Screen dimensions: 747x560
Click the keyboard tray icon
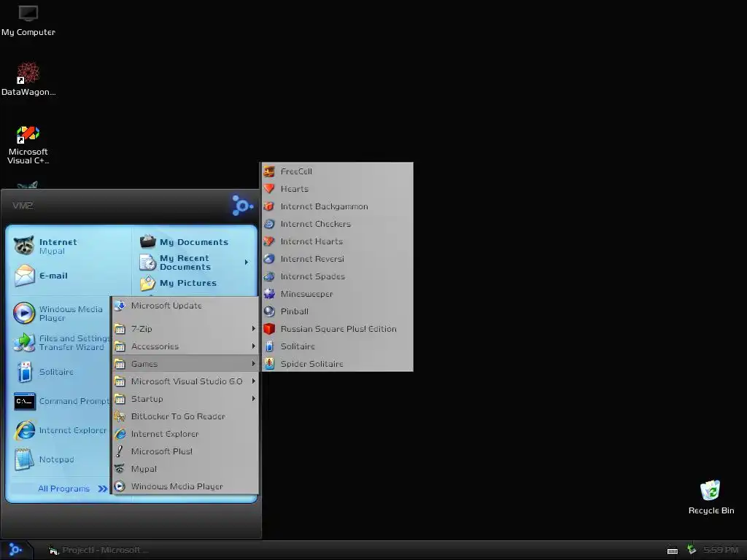pyautogui.click(x=672, y=551)
